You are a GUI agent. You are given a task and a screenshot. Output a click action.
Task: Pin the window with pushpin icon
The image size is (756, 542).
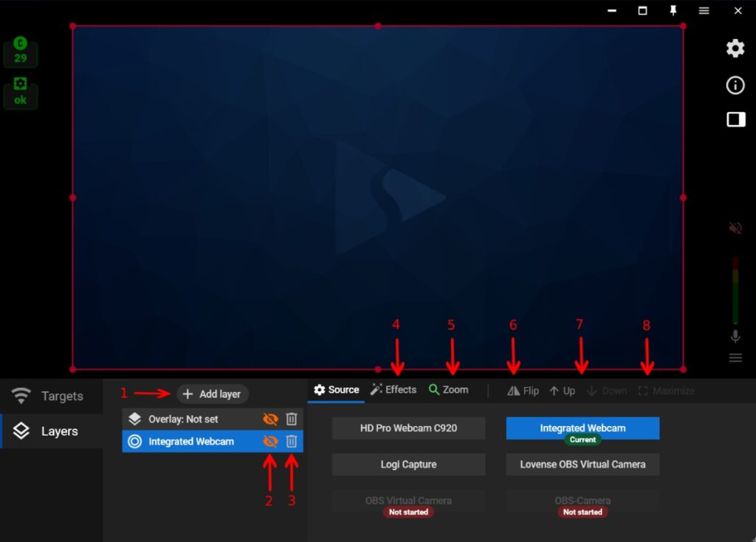673,11
